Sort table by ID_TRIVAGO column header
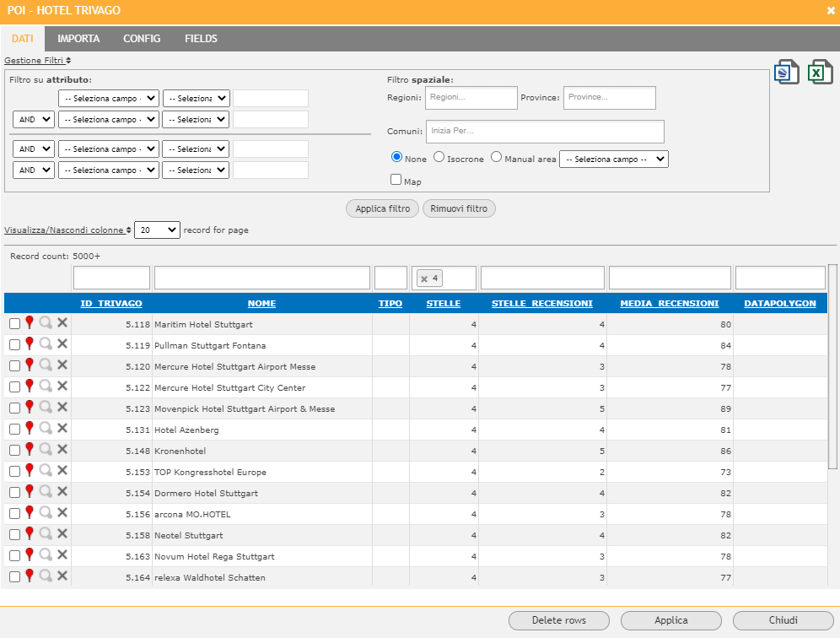The width and height of the screenshot is (840, 638). click(x=111, y=304)
